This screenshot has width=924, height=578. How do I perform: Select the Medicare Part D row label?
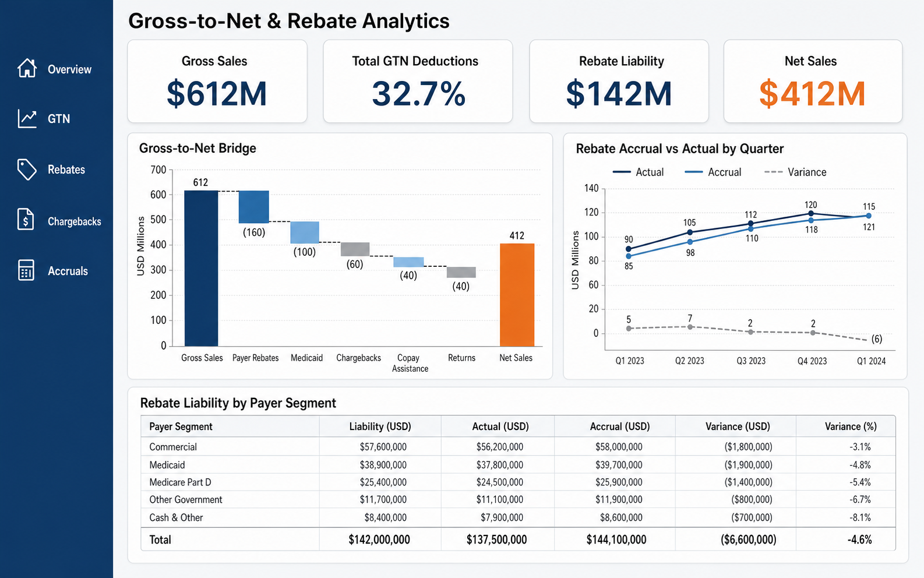click(180, 482)
